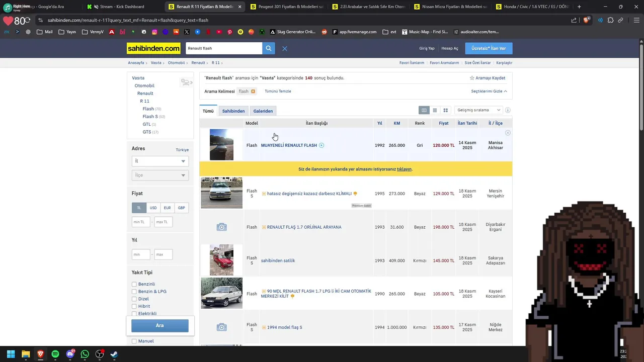Image resolution: width=644 pixels, height=362 pixels.
Task: Select USD currency toggle
Action: [153, 208]
